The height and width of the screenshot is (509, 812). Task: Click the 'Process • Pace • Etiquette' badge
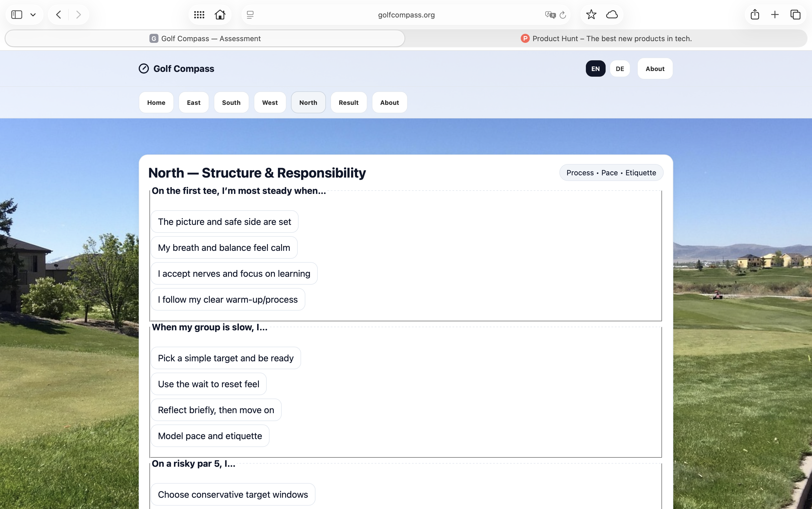[x=611, y=172]
